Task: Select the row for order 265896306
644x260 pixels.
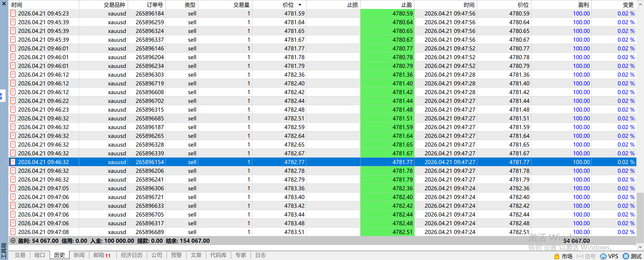Action: [150, 188]
